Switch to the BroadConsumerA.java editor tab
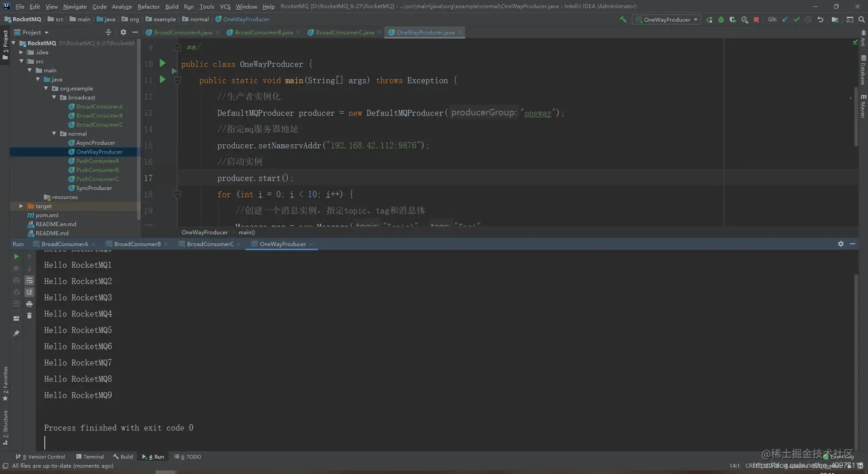Viewport: 868px width, 474px height. click(x=183, y=33)
